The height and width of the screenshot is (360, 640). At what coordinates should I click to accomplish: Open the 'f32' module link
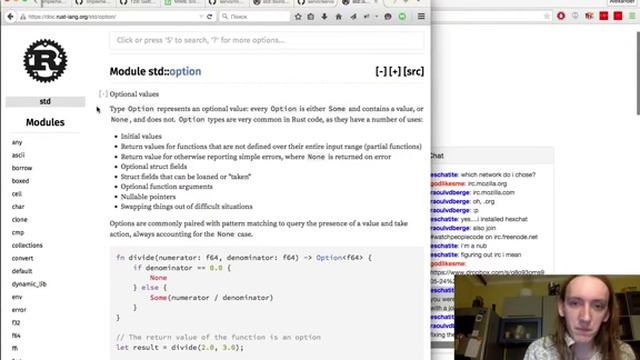pos(16,322)
